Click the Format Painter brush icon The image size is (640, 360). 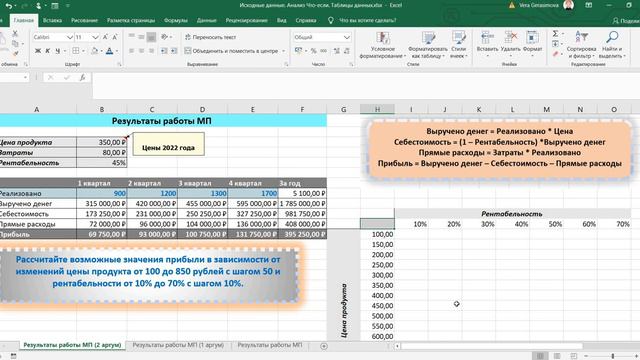15,53
